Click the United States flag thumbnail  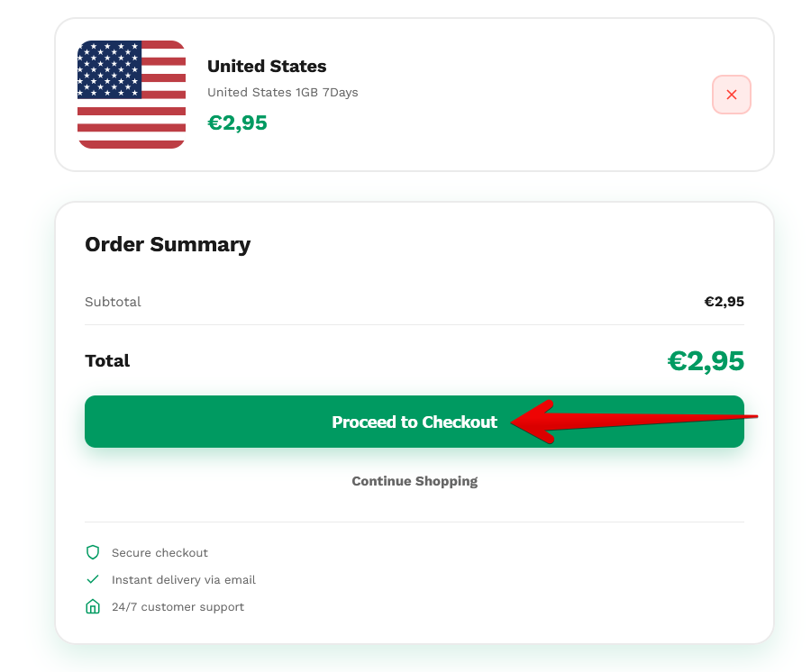click(x=132, y=95)
